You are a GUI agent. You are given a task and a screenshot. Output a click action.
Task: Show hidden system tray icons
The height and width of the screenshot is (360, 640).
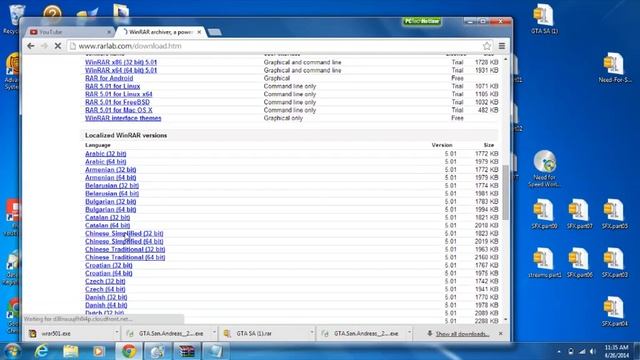(559, 351)
